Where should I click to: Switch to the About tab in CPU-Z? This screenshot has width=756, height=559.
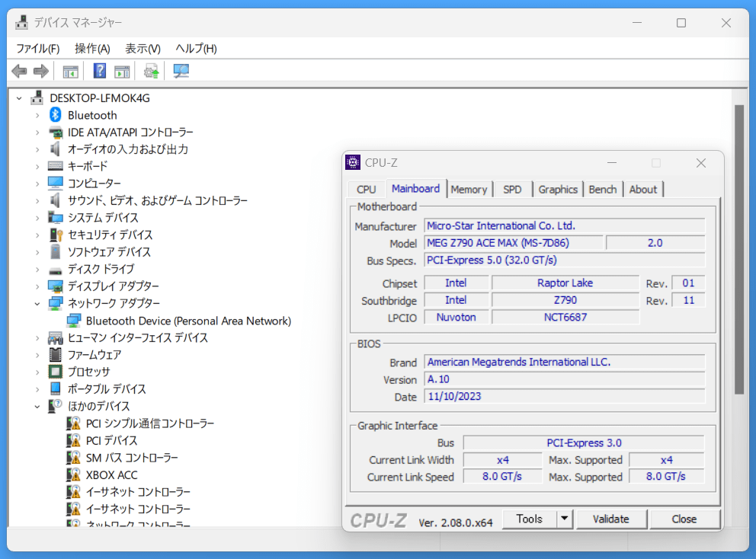click(643, 190)
